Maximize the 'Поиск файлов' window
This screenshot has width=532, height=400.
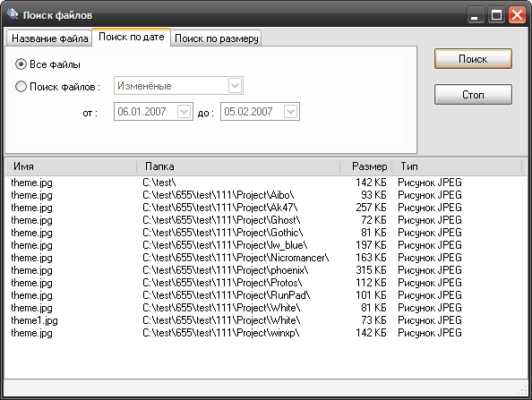(x=496, y=15)
